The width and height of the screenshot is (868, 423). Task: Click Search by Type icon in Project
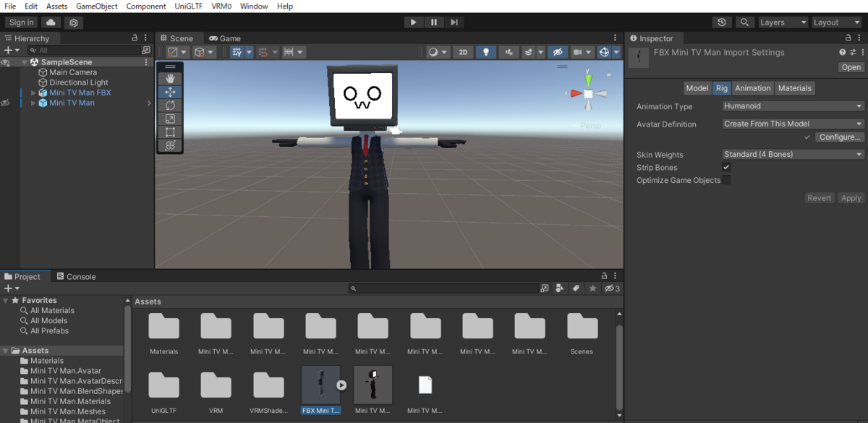coord(560,289)
